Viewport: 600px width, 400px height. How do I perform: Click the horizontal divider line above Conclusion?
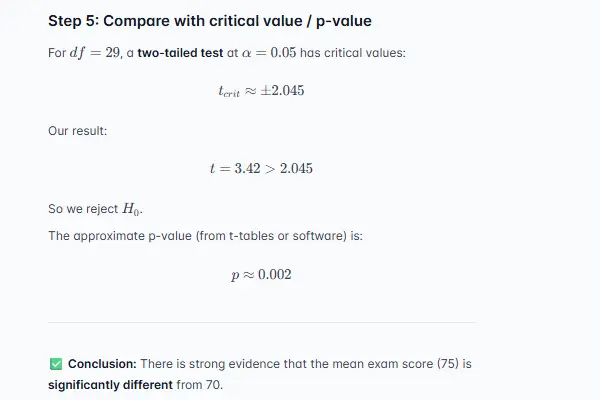click(x=261, y=322)
